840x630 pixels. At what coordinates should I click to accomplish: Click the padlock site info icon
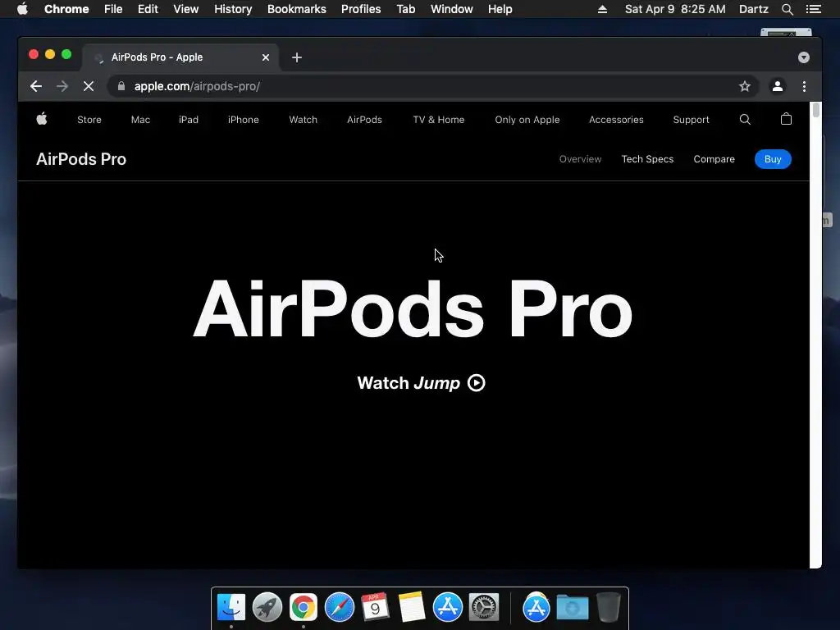[121, 86]
